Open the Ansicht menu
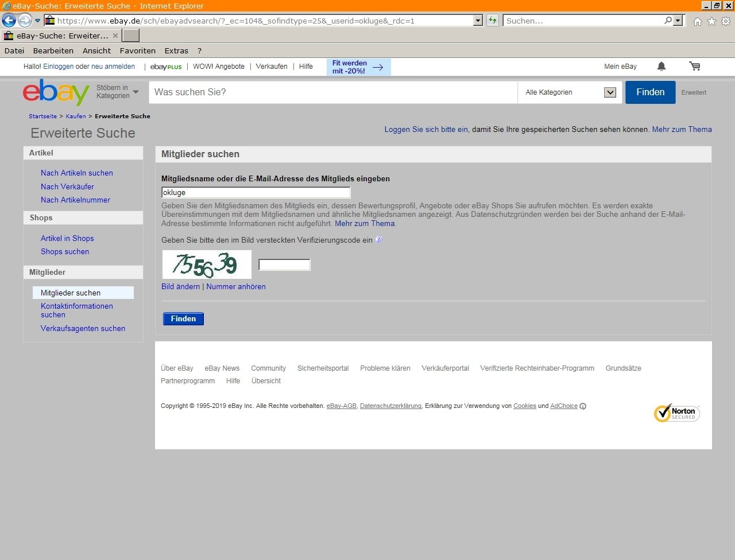 pos(96,50)
